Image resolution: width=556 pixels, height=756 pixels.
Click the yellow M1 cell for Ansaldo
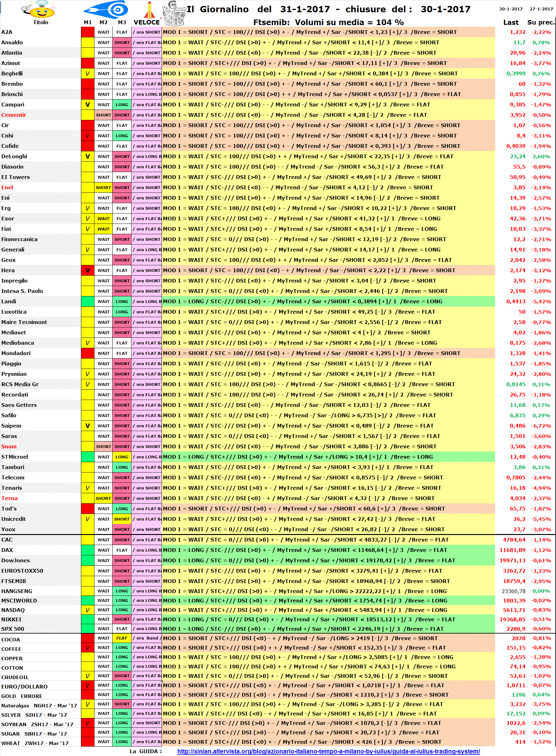[88, 42]
